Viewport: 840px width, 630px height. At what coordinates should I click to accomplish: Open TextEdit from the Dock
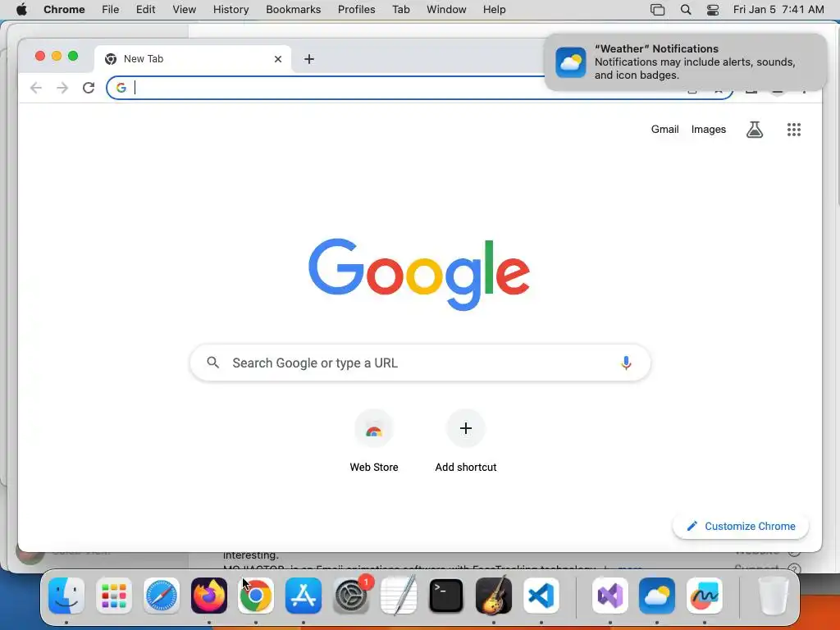399,596
